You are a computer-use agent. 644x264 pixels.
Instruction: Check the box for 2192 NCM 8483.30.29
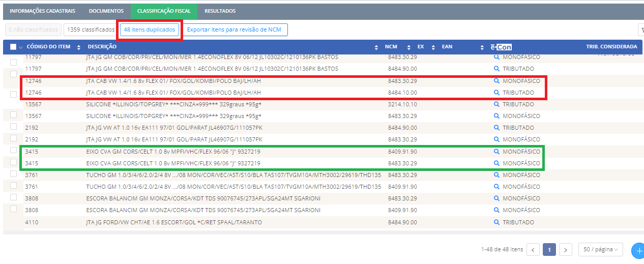coord(13,138)
